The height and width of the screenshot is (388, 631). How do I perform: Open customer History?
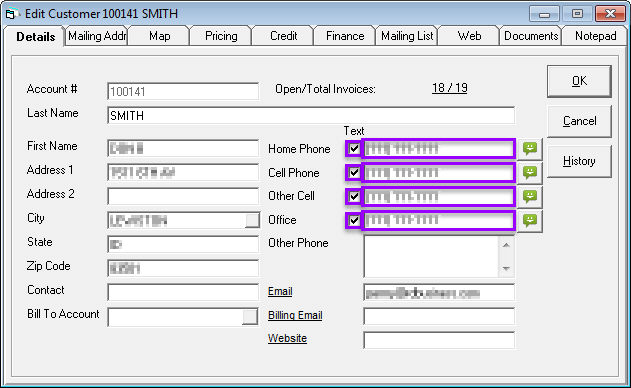[x=579, y=161]
